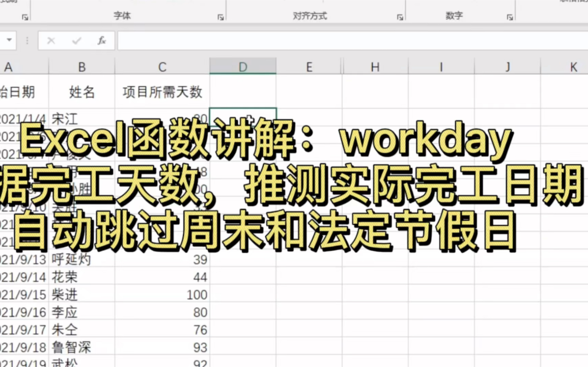Click the Cancel (X) formula bar icon

[x=51, y=41]
